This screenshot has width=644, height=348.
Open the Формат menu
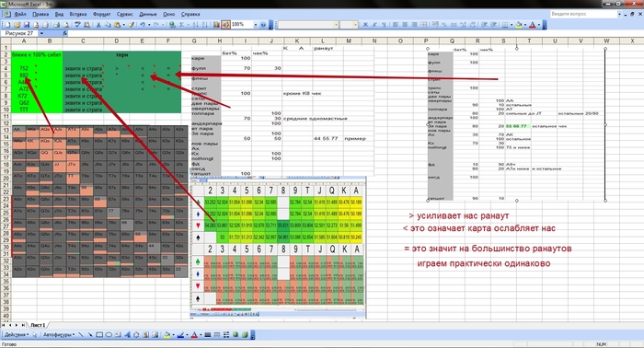101,14
